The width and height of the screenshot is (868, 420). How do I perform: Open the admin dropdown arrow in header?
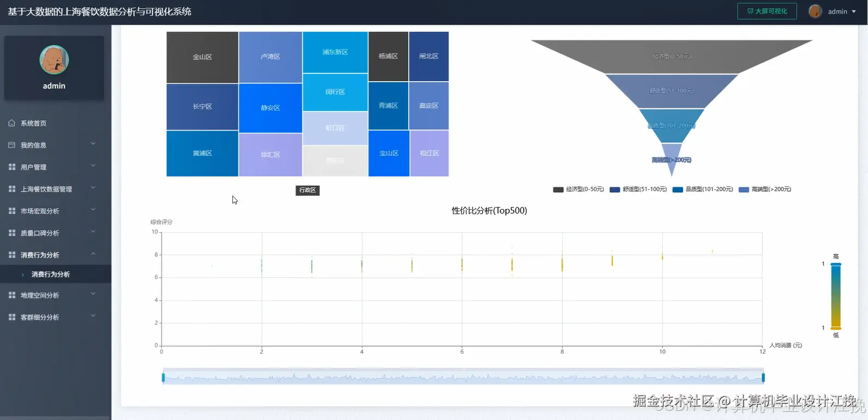click(x=854, y=11)
